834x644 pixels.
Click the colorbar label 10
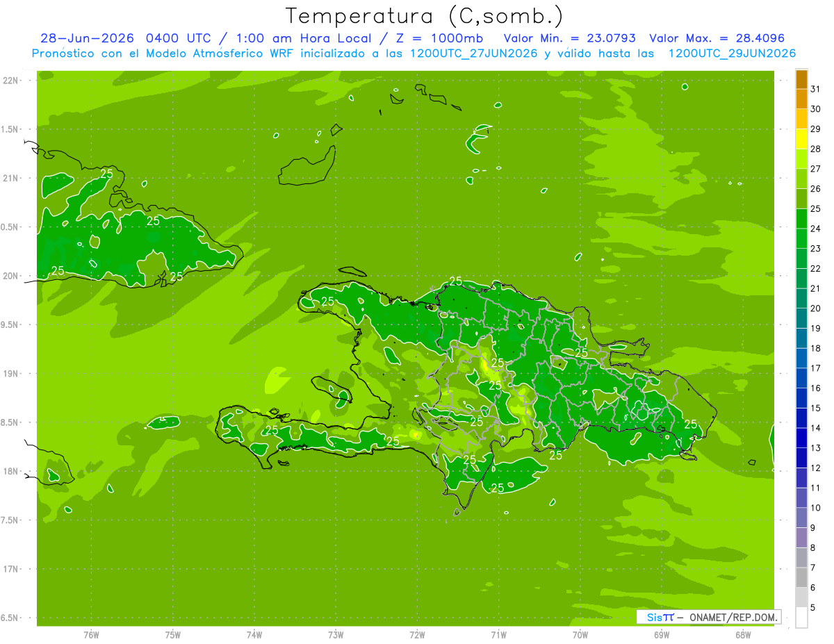(x=815, y=508)
